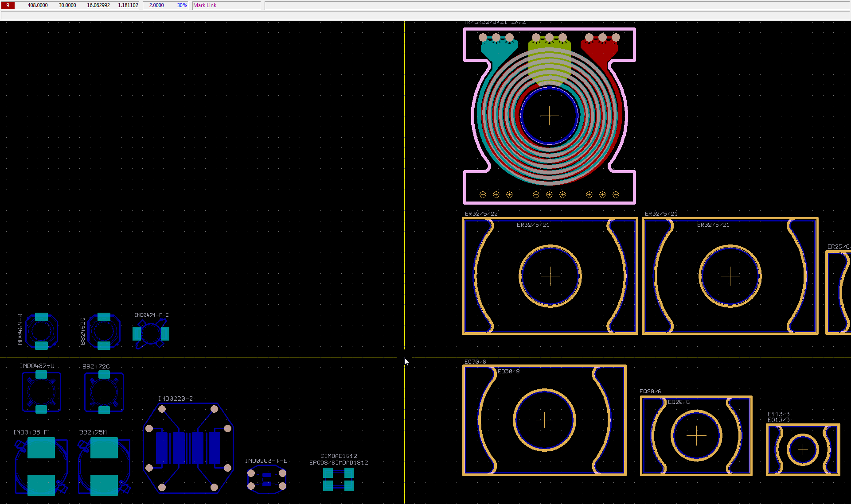
Task: Click the B82475M text label
Action: [x=93, y=432]
